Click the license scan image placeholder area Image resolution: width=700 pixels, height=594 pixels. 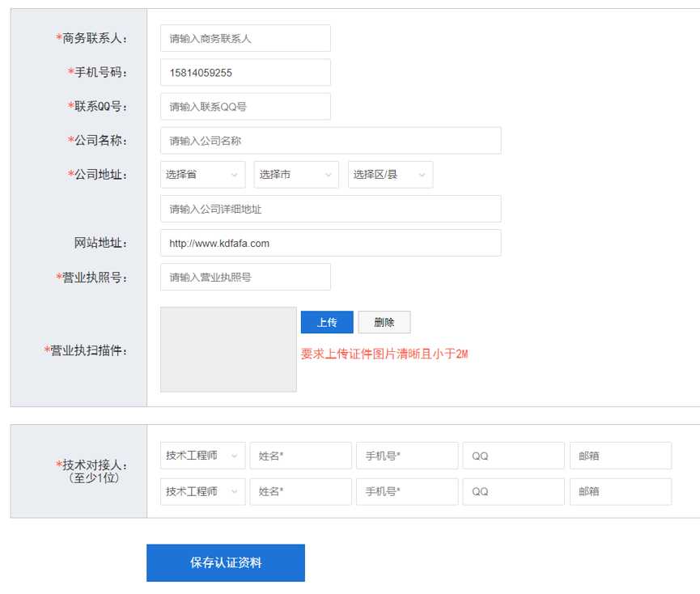[227, 350]
